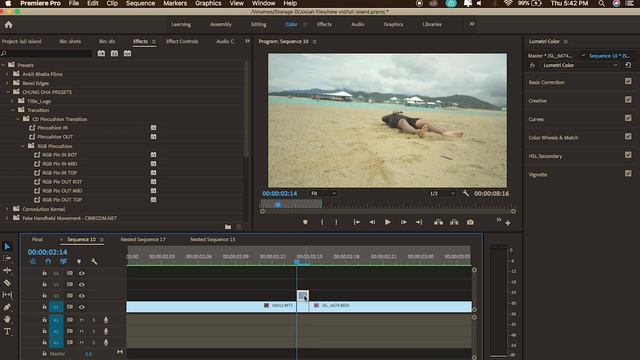Screen dimensions: 640x360
Task: Toggle Creative section checkbox
Action: (628, 100)
